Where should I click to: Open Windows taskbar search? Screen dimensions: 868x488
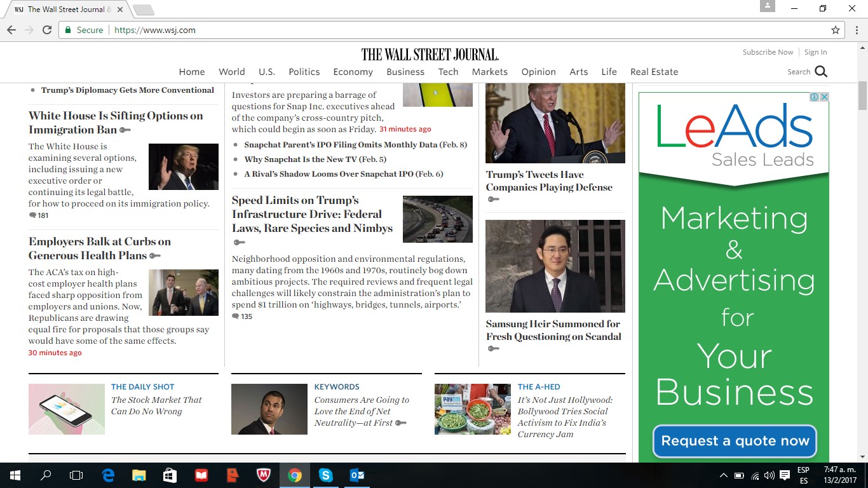pos(46,475)
